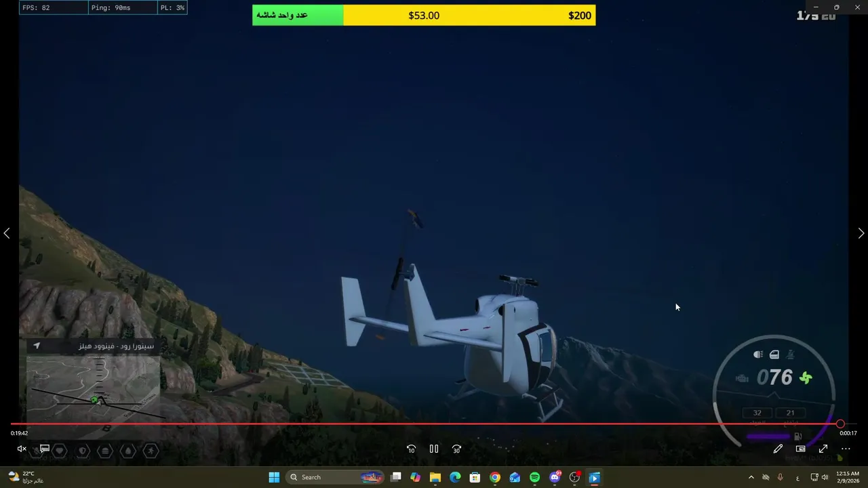Minimize the player window
Image resolution: width=868 pixels, height=488 pixels.
(816, 7)
